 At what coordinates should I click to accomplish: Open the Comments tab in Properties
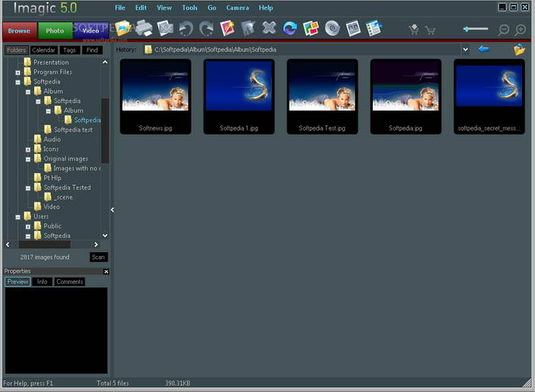[x=69, y=282]
